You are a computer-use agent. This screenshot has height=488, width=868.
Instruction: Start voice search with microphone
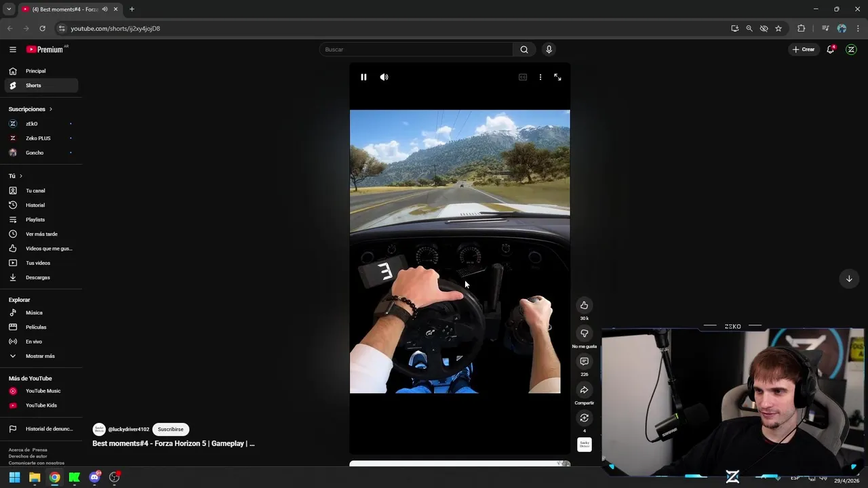point(549,49)
